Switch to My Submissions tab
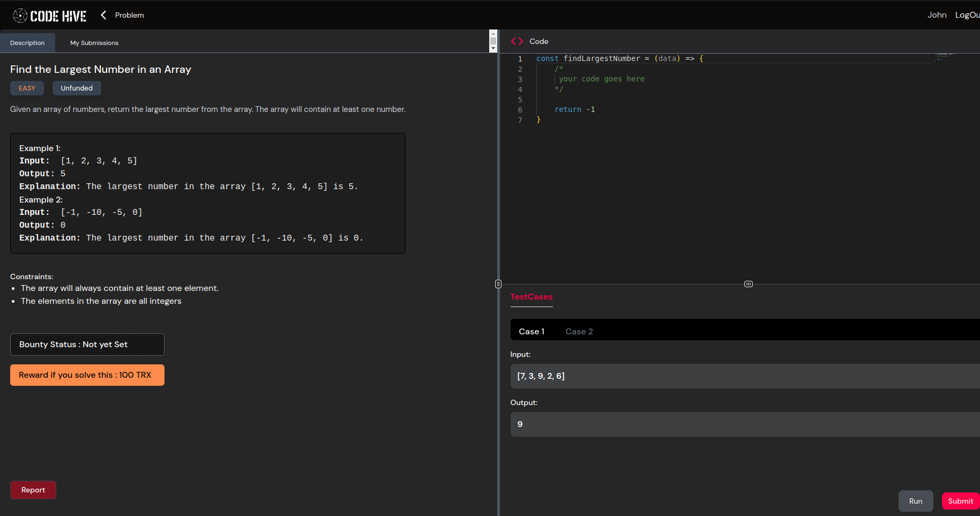The image size is (980, 516). (x=94, y=43)
